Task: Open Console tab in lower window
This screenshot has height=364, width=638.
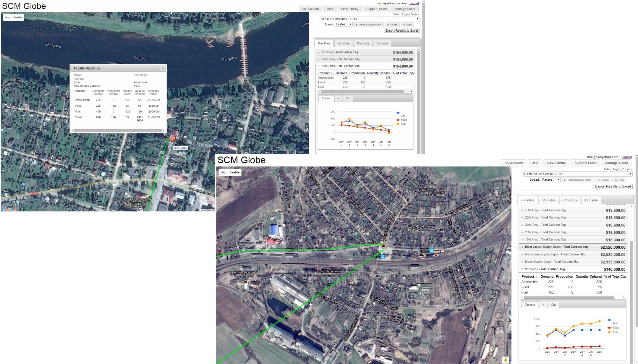Action: 591,200
